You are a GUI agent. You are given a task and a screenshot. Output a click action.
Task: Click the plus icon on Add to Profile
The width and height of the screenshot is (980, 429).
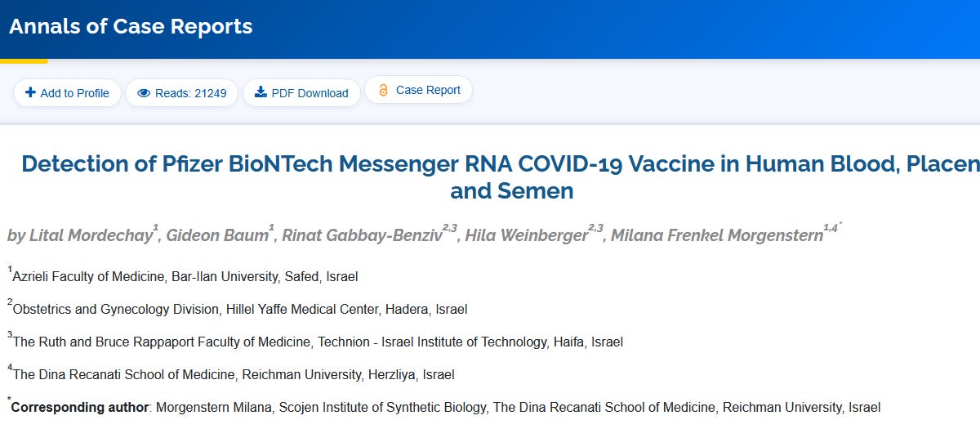pos(30,93)
